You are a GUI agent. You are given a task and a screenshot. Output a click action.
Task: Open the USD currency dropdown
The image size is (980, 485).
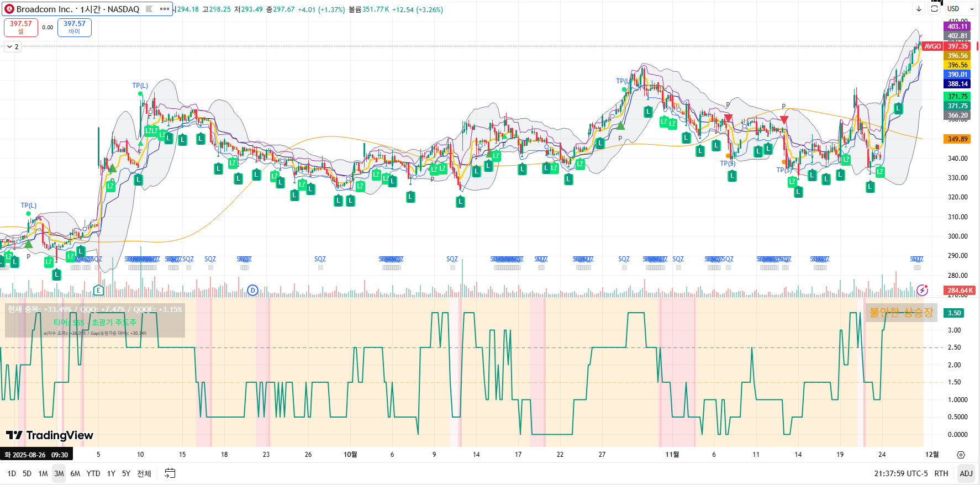[960, 9]
